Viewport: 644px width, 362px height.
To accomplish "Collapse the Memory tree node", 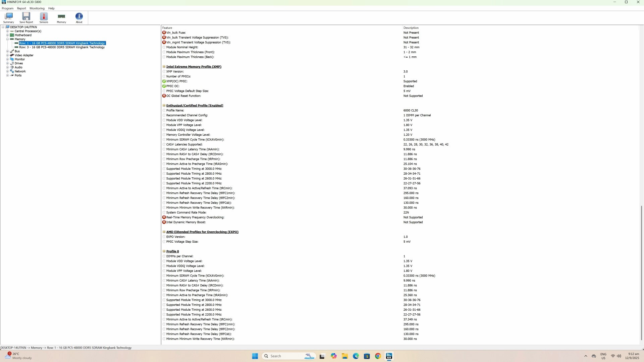I will [7, 39].
